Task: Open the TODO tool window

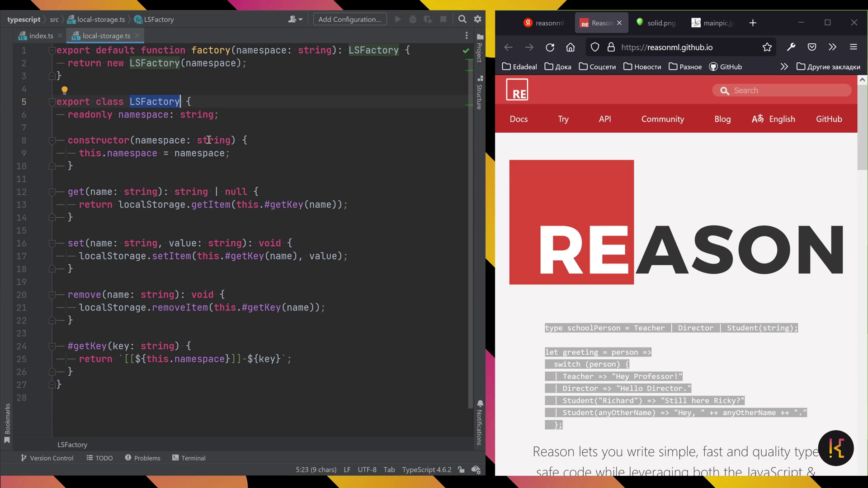Action: [99, 458]
